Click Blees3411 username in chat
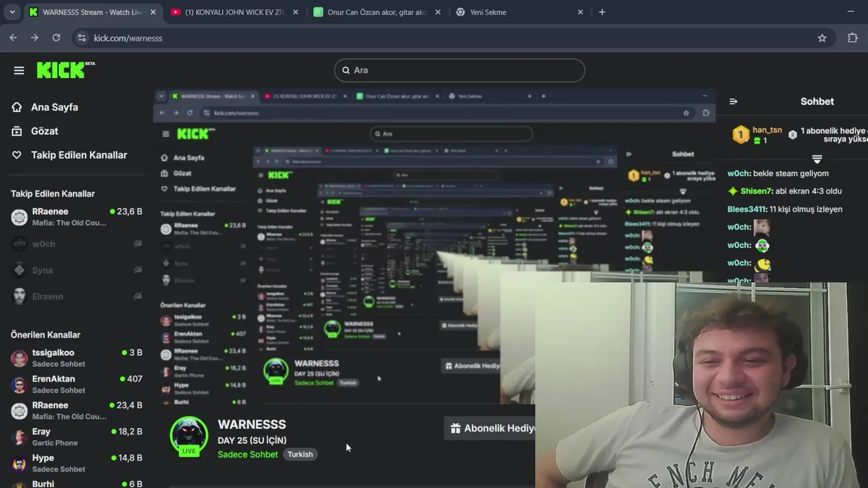The image size is (868, 488). (x=747, y=209)
